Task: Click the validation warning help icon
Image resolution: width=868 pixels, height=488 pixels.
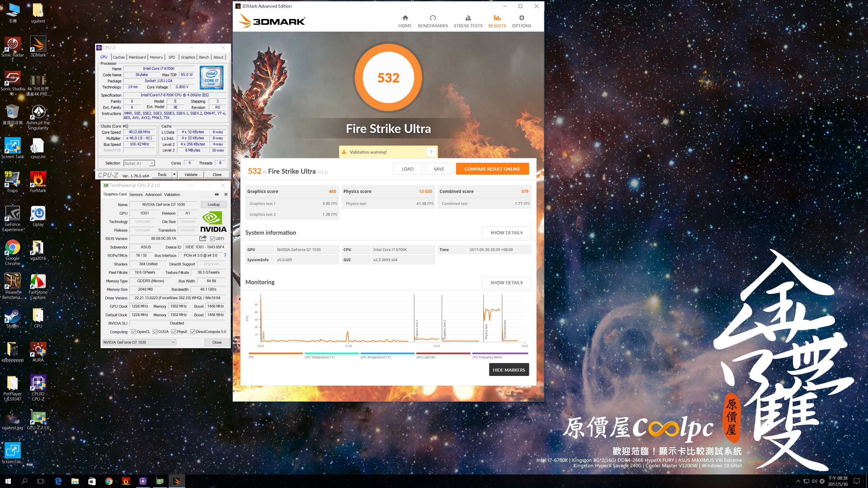Action: pyautogui.click(x=431, y=152)
